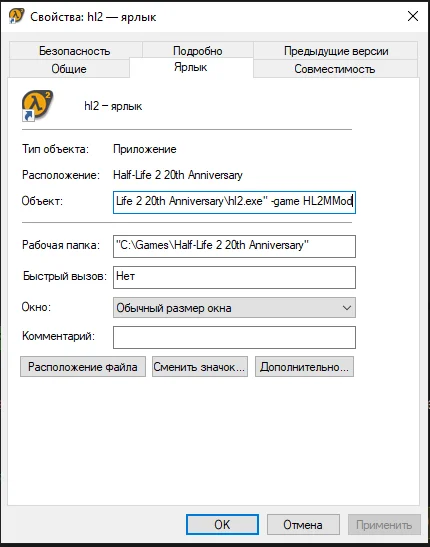
Task: Switch to the Общие tab
Action: click(x=69, y=68)
